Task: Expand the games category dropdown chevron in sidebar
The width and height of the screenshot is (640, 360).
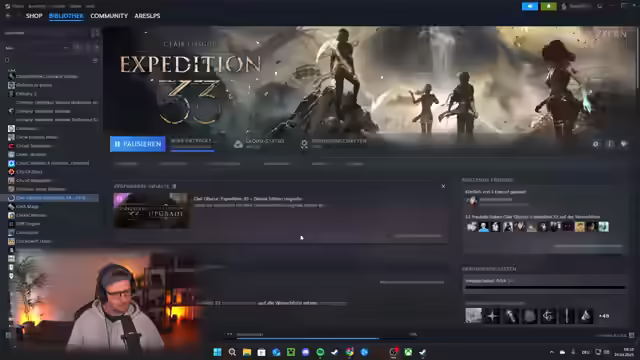Action: (66, 48)
